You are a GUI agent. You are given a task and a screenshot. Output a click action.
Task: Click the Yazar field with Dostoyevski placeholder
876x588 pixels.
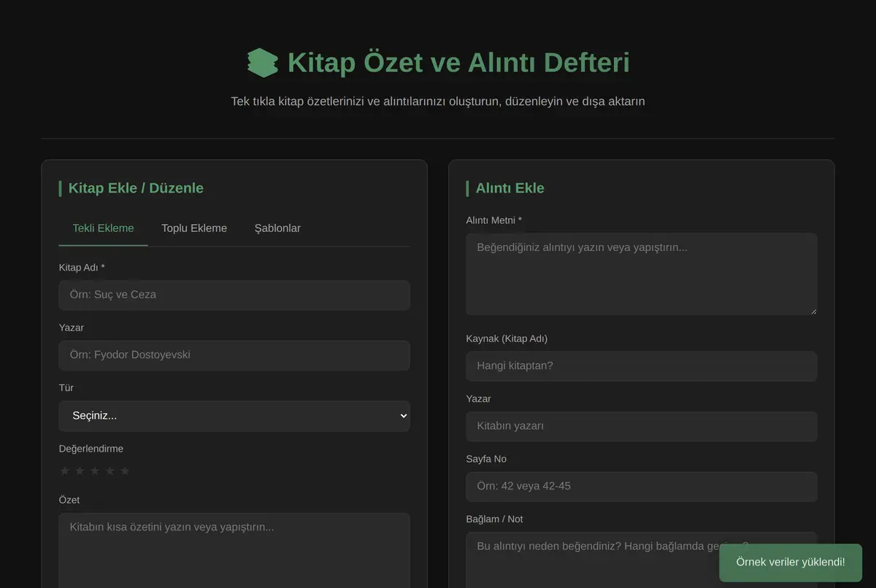(234, 355)
